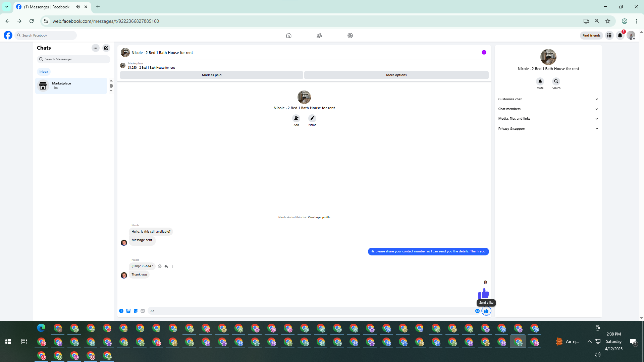The image size is (644, 362).
Task: Click the Mark as paid button
Action: click(211, 75)
